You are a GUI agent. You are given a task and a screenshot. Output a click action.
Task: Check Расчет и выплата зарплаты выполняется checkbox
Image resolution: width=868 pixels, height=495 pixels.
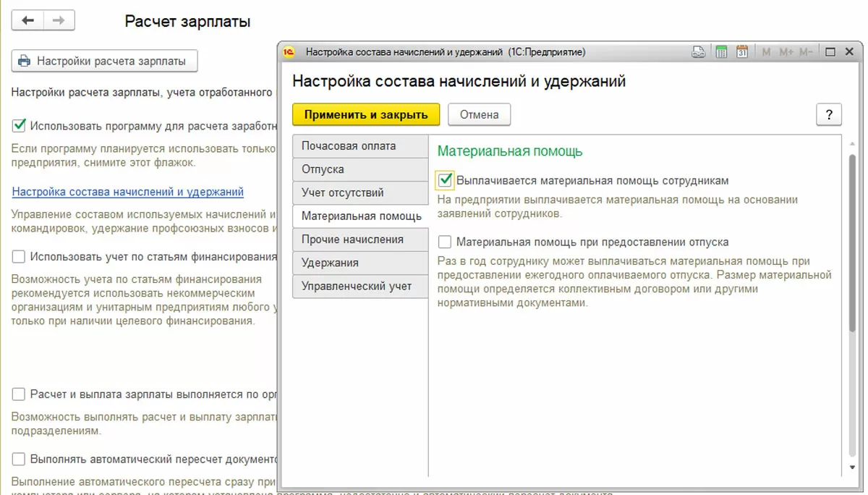(19, 394)
